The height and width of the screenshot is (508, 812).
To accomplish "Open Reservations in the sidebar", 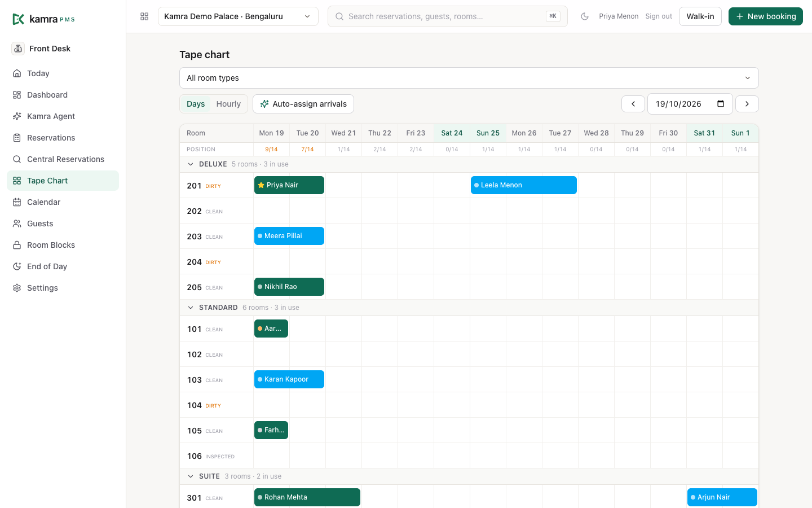I will click(x=63, y=138).
